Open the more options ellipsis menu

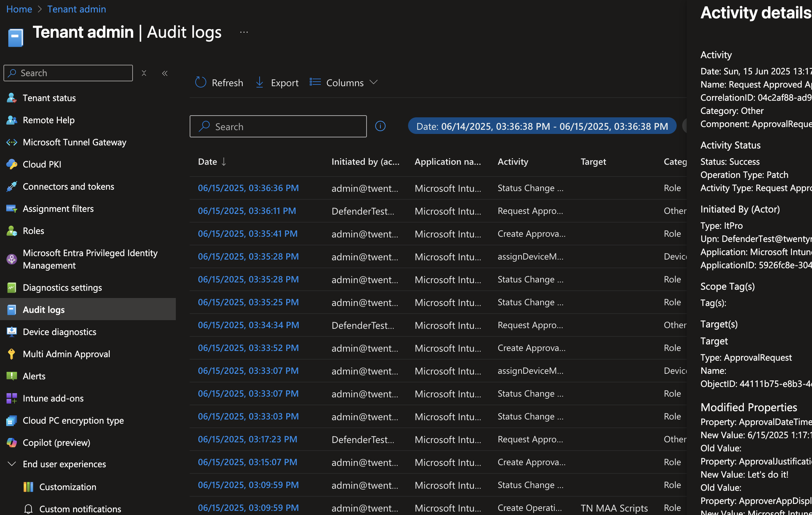pyautogui.click(x=244, y=32)
